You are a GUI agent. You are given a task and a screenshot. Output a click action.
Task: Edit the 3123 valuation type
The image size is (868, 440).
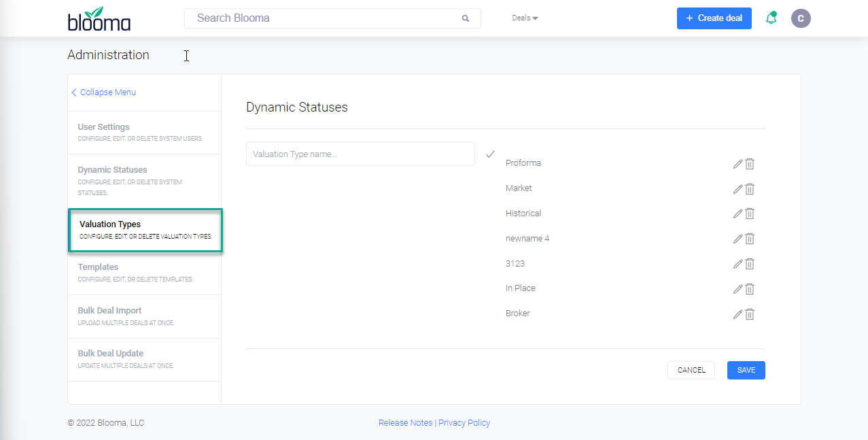point(737,264)
